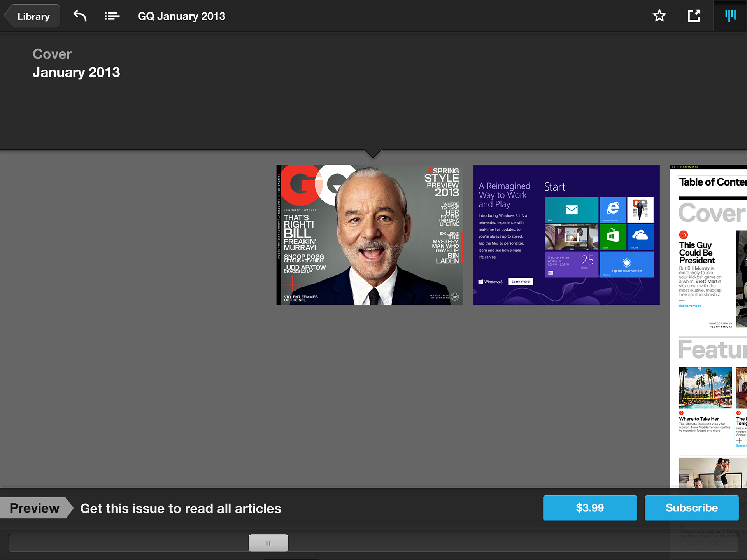
Task: Click the scrubber track right of the handle
Action: coord(513,543)
